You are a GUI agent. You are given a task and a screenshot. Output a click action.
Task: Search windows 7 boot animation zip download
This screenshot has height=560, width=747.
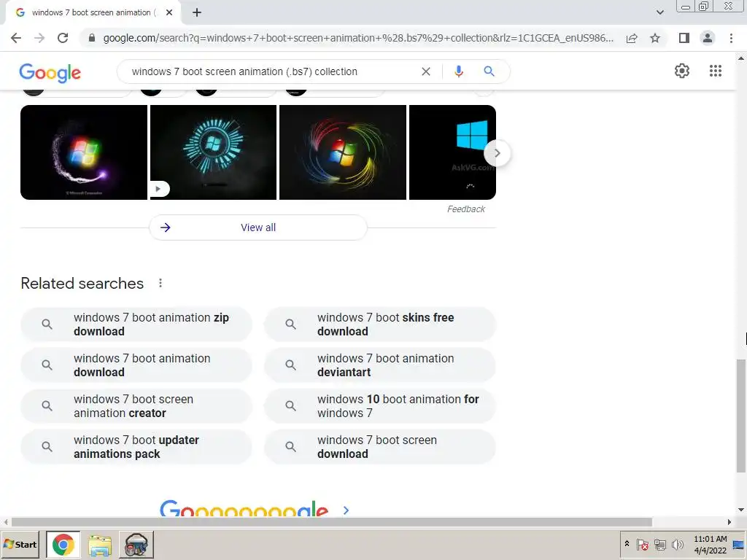click(x=136, y=324)
